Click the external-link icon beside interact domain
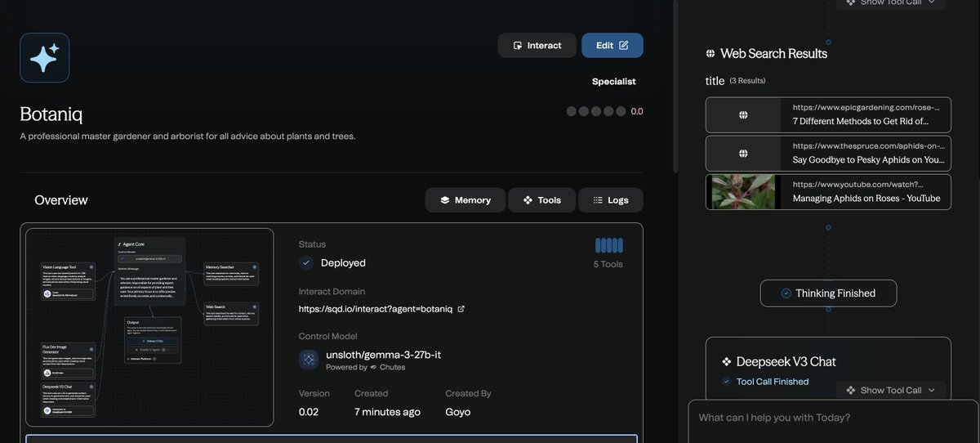Screen dimensions: 980x443 (x=461, y=309)
